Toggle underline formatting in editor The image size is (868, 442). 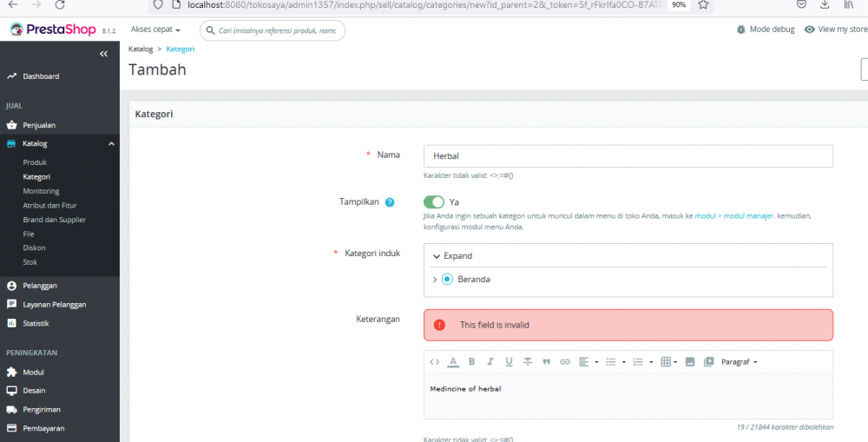pos(509,362)
